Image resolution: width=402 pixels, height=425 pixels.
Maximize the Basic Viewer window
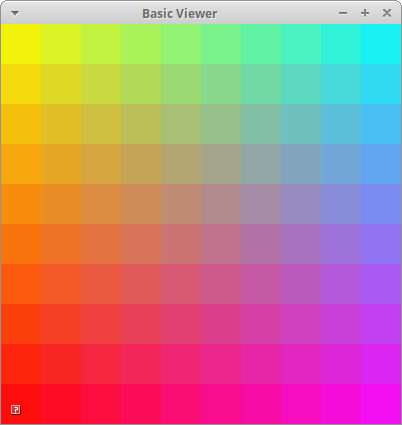coord(365,13)
